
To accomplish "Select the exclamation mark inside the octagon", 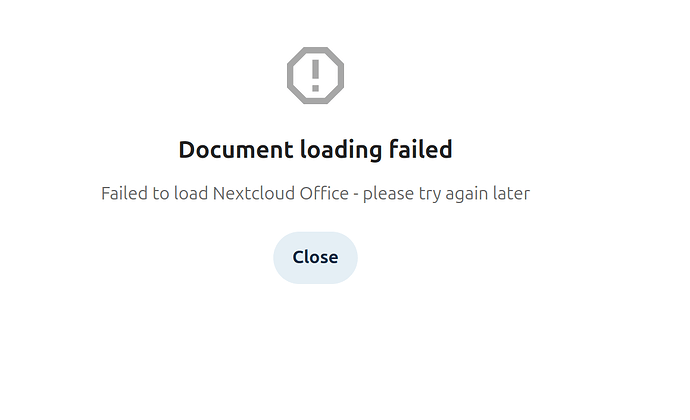I will [x=315, y=76].
